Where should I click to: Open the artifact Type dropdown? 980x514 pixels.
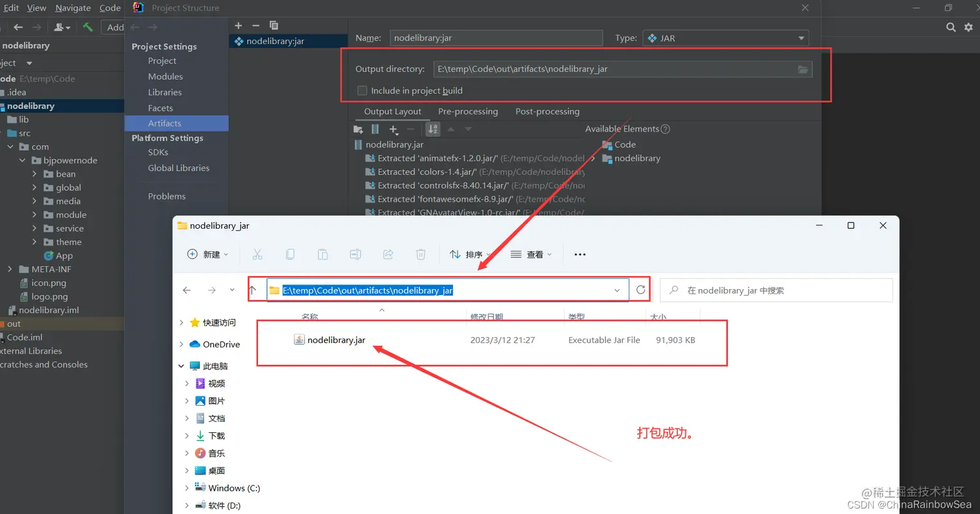coord(726,38)
